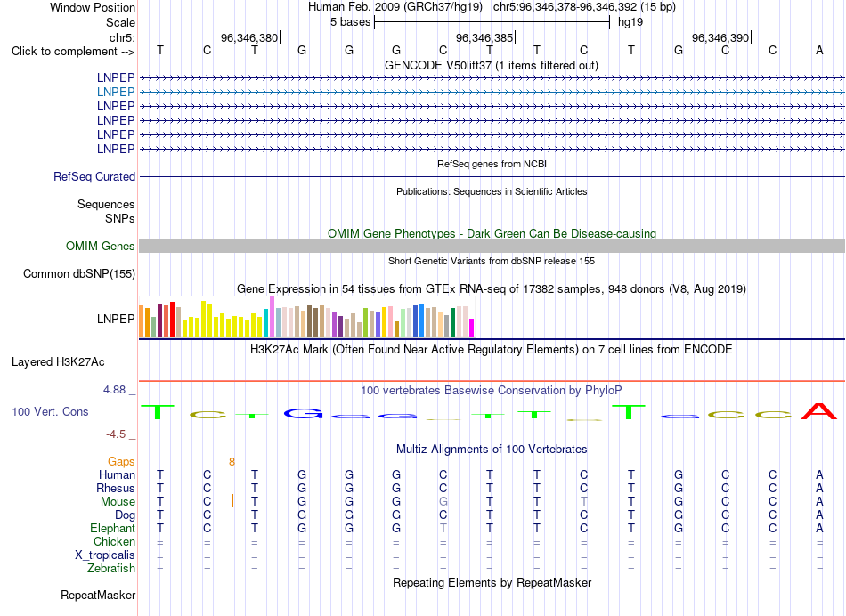Click 'Click to complement -->' label
Viewport: 846px width, 616px height.
73,52
